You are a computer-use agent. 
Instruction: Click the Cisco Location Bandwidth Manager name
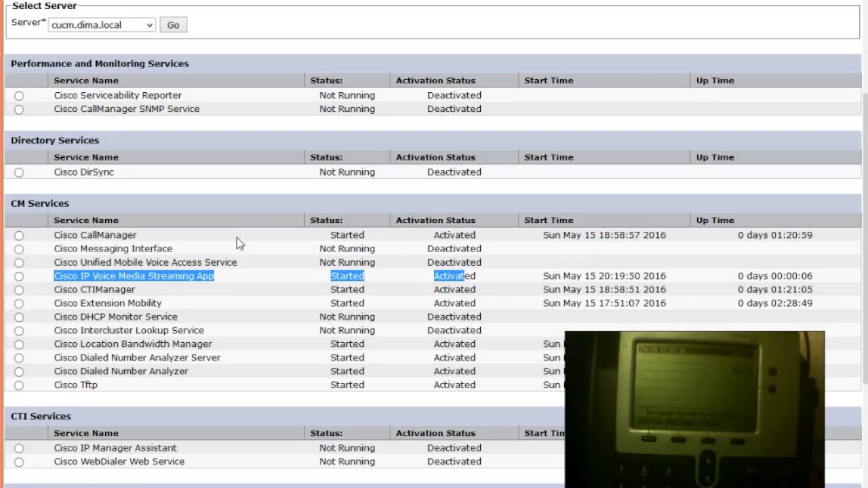tap(133, 344)
